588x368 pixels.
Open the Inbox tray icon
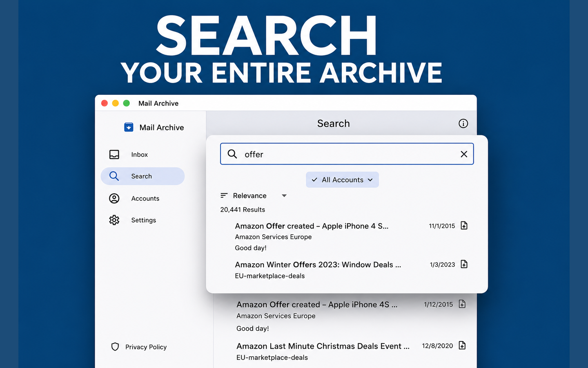pyautogui.click(x=114, y=155)
